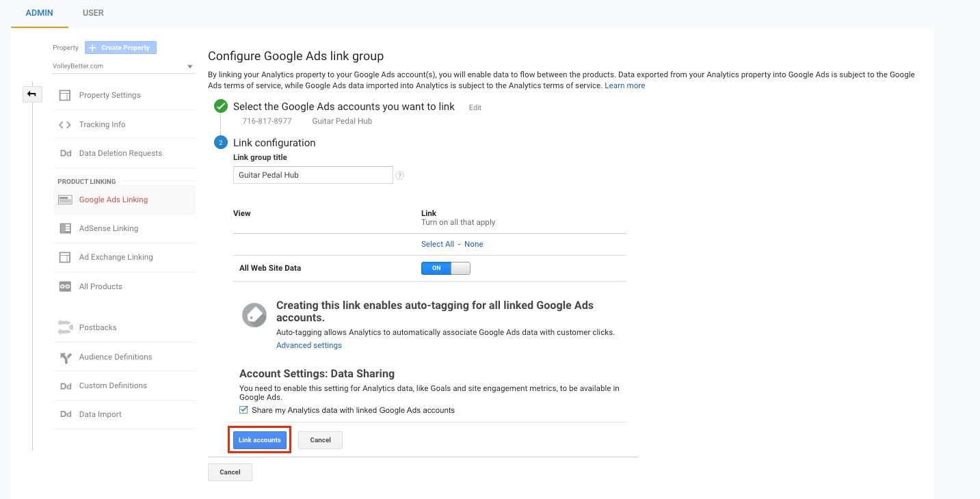Click the Link configuration step heading
Viewport: 980px width, 499px height.
pyautogui.click(x=274, y=143)
